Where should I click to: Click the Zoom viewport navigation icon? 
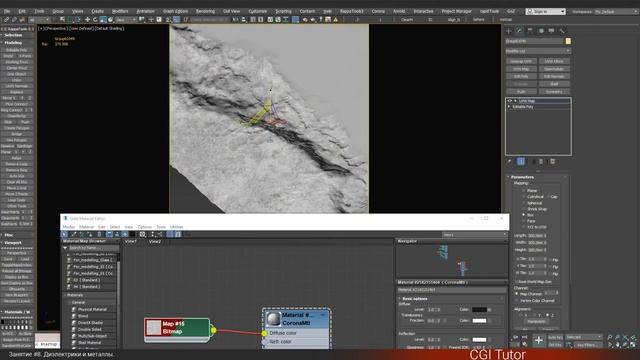point(609,337)
